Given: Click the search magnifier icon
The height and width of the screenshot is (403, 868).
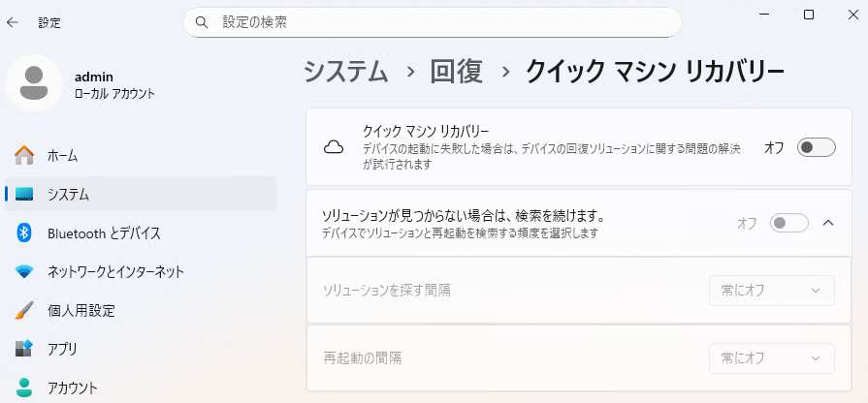Looking at the screenshot, I should tap(202, 22).
